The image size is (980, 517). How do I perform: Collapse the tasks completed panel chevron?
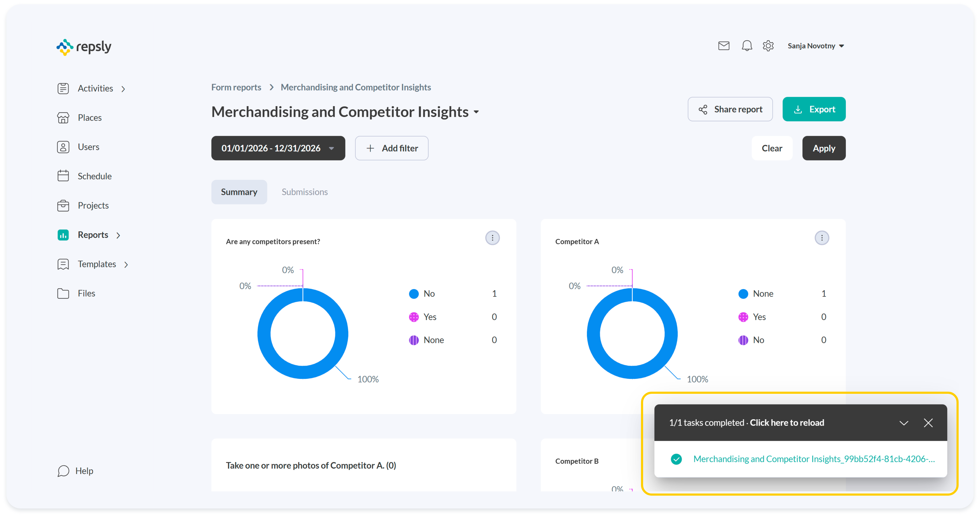(x=904, y=423)
